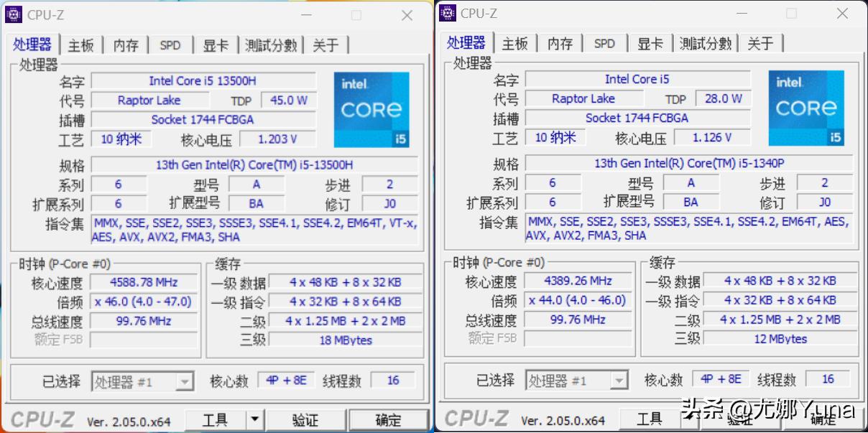Switch to the SPD tab in left window

tap(170, 44)
